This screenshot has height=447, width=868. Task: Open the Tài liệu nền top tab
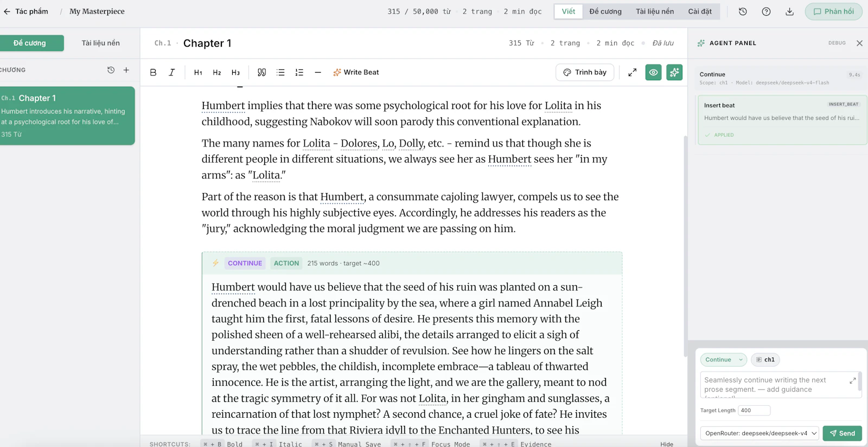pyautogui.click(x=655, y=11)
